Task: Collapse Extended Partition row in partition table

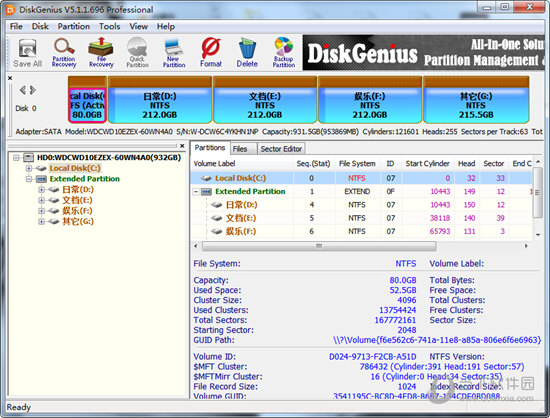Action: point(196,191)
